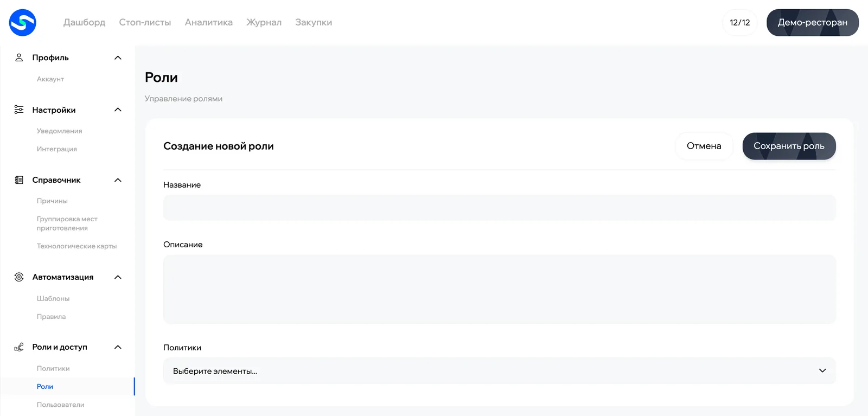The height and width of the screenshot is (416, 868).
Task: Collapse the Справочник section chevron
Action: (x=118, y=180)
